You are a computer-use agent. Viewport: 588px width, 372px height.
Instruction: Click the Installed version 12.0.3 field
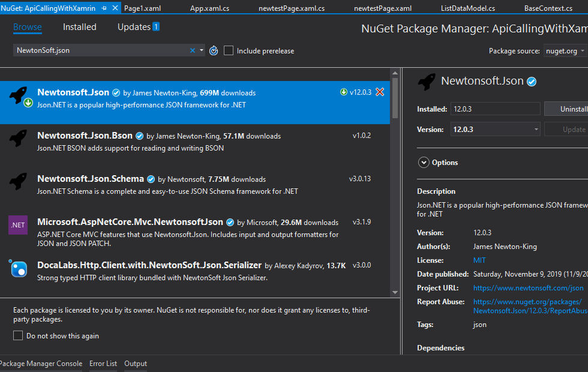click(495, 109)
